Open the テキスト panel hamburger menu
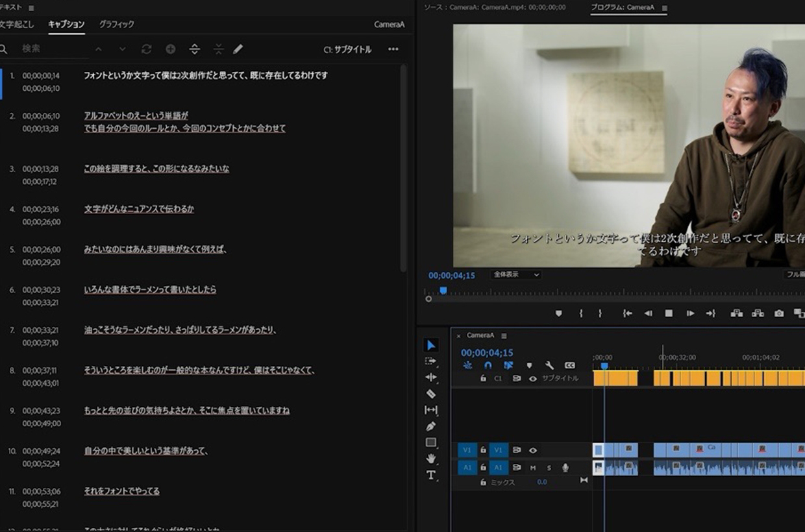Screen dimensions: 805x532 [x=31, y=7]
